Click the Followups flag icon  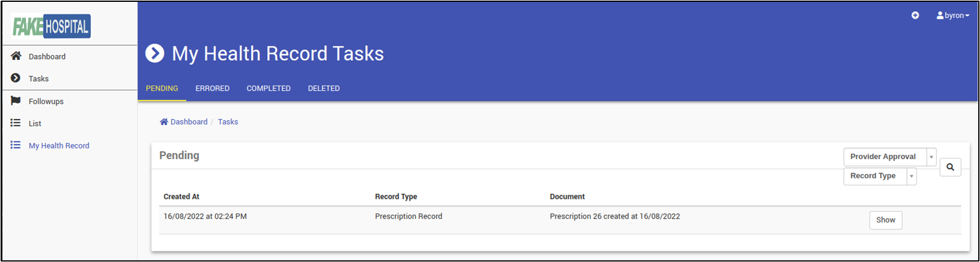point(16,101)
